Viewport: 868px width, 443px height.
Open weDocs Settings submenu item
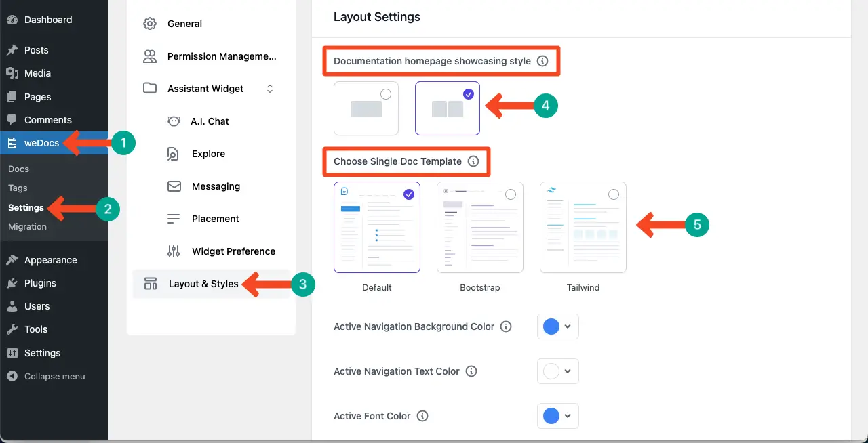(x=26, y=207)
